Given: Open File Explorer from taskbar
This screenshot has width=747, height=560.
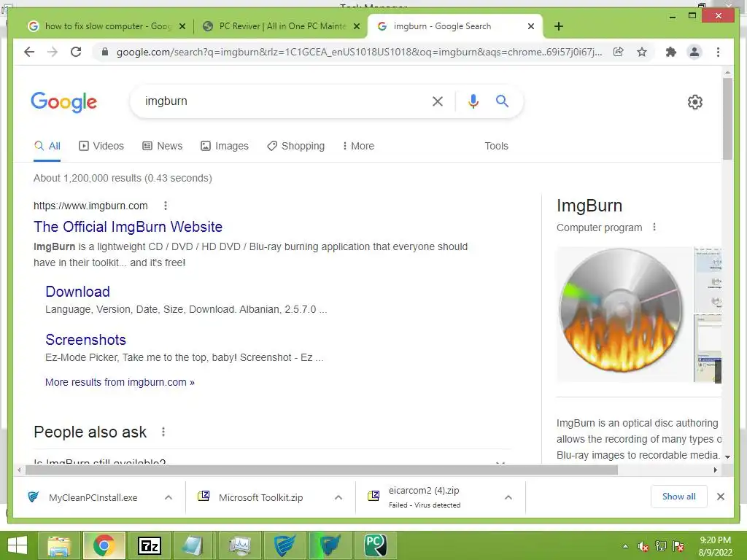Looking at the screenshot, I should click(59, 545).
